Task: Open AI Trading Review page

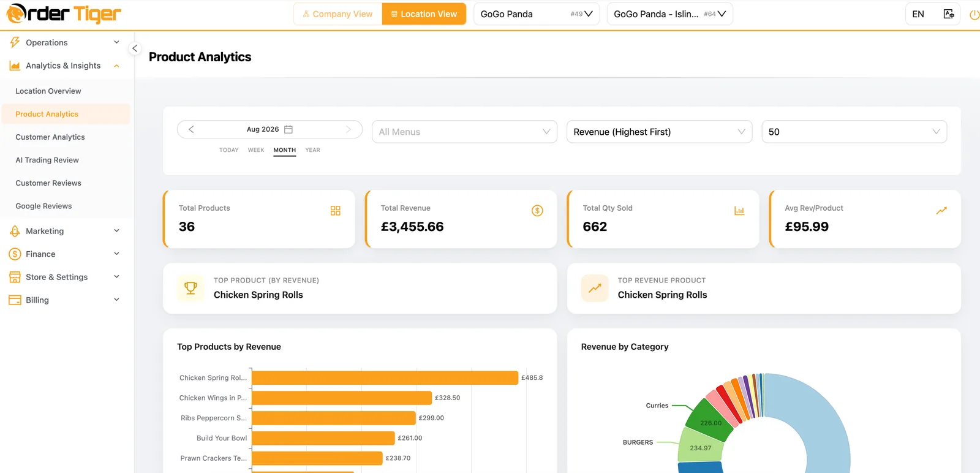Action: point(66,160)
